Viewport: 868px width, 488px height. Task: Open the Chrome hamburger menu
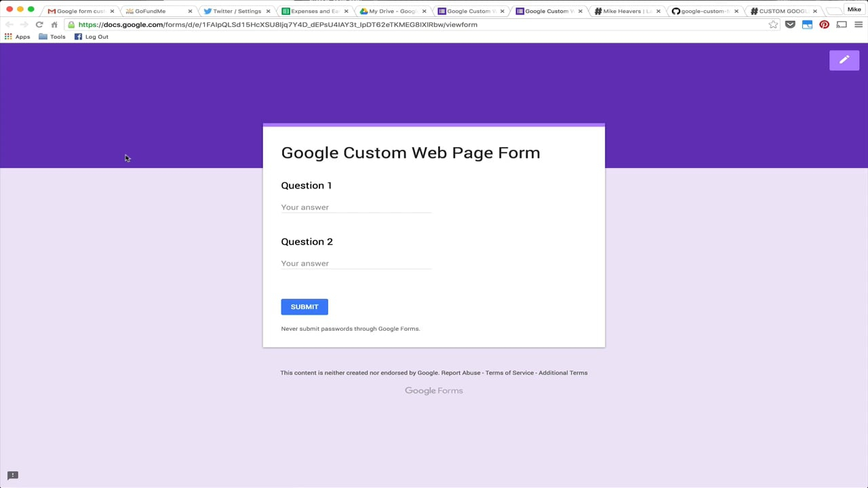click(859, 24)
